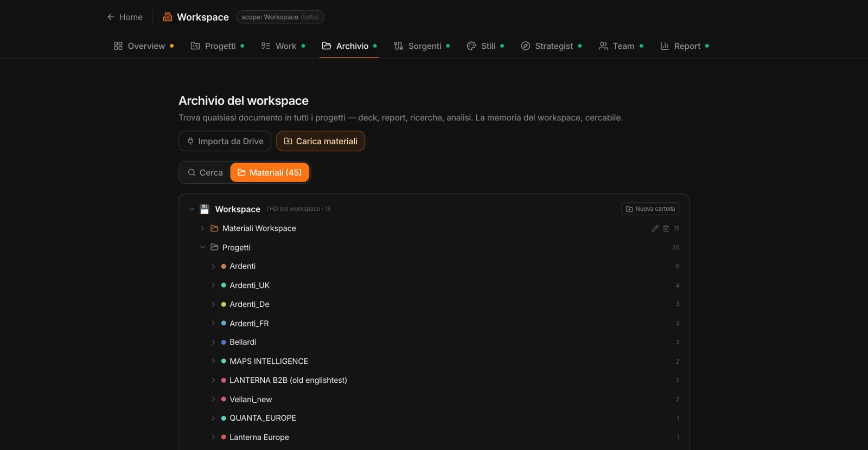This screenshot has width=868, height=450.
Task: Go to the Team tab
Action: click(x=621, y=46)
